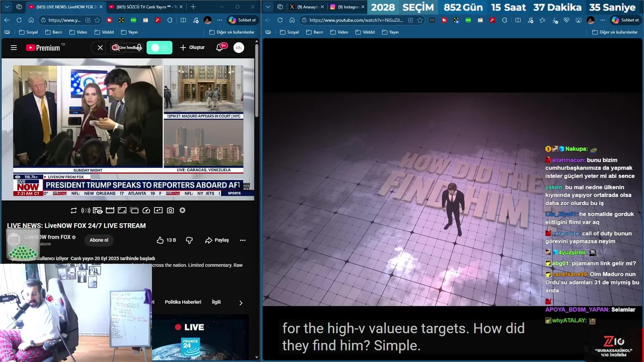The image size is (644, 362).
Task: Toggle the eye visibility icon under video
Action: pos(98,210)
